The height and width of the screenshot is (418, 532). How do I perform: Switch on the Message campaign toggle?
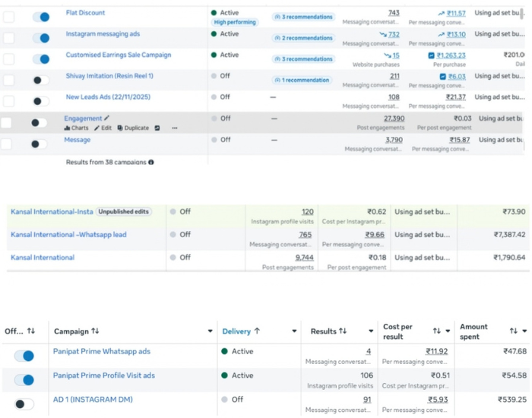tap(39, 144)
